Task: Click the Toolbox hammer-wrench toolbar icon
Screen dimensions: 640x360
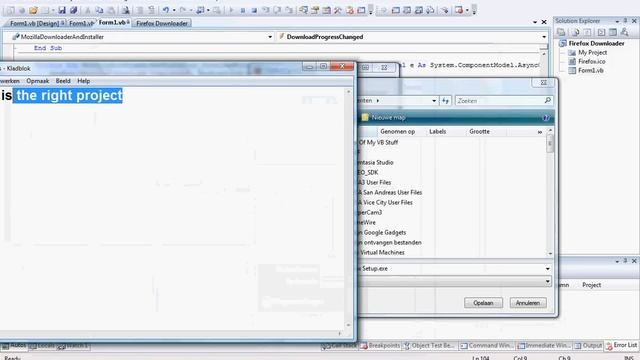Action: 338,10
